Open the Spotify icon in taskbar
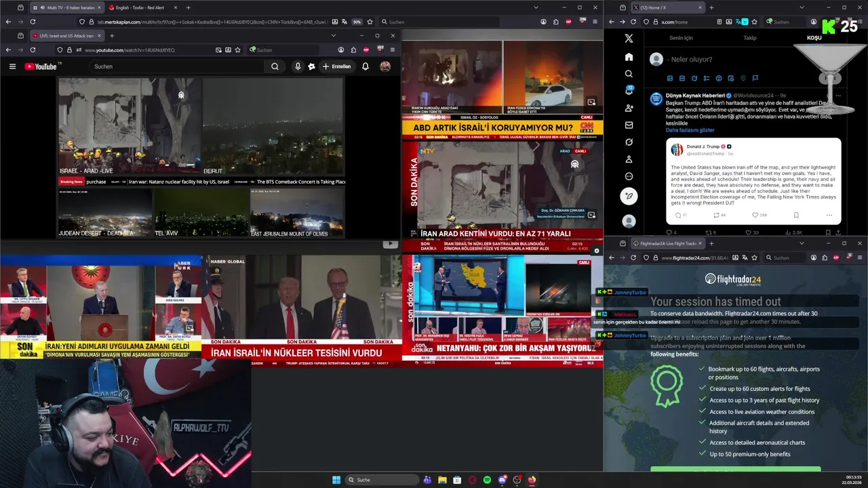The width and height of the screenshot is (868, 488). point(487,480)
